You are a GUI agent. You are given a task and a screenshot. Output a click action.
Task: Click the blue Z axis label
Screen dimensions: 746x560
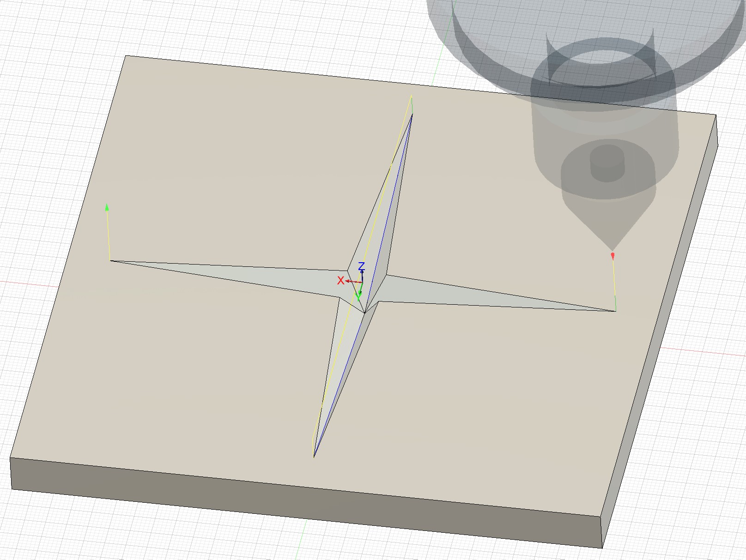[362, 266]
